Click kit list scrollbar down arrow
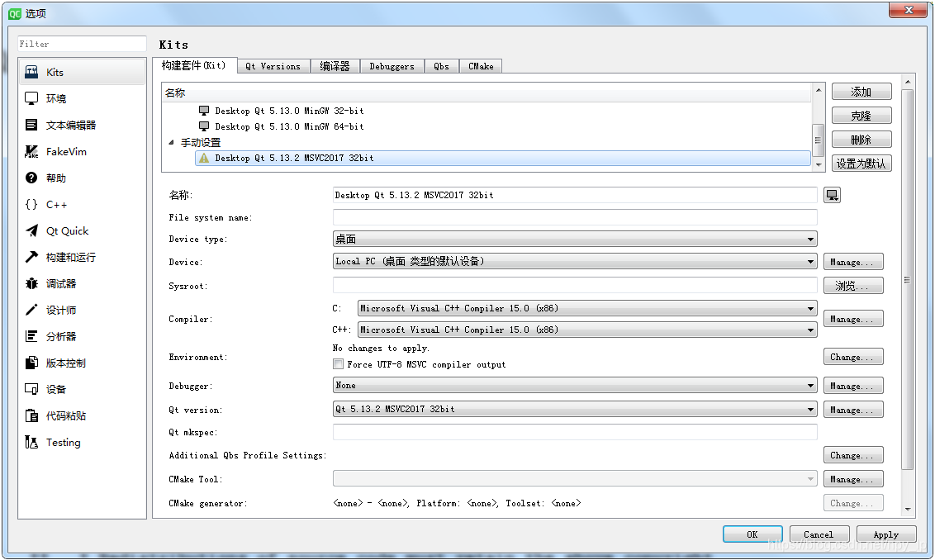Image resolution: width=935 pixels, height=560 pixels. pyautogui.click(x=818, y=164)
